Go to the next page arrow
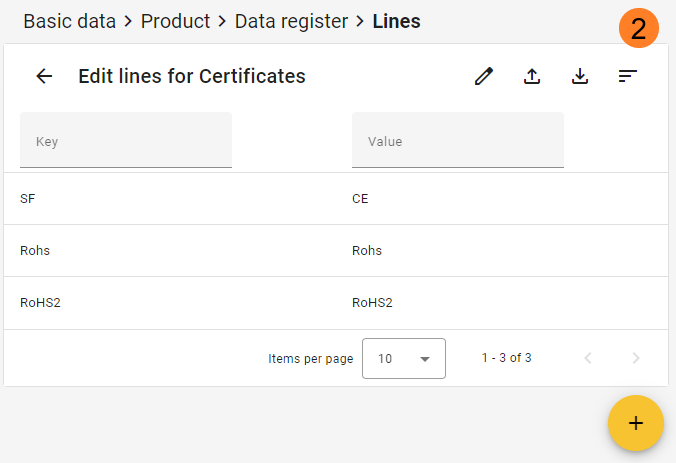Viewport: 676px width, 463px height. [x=636, y=358]
